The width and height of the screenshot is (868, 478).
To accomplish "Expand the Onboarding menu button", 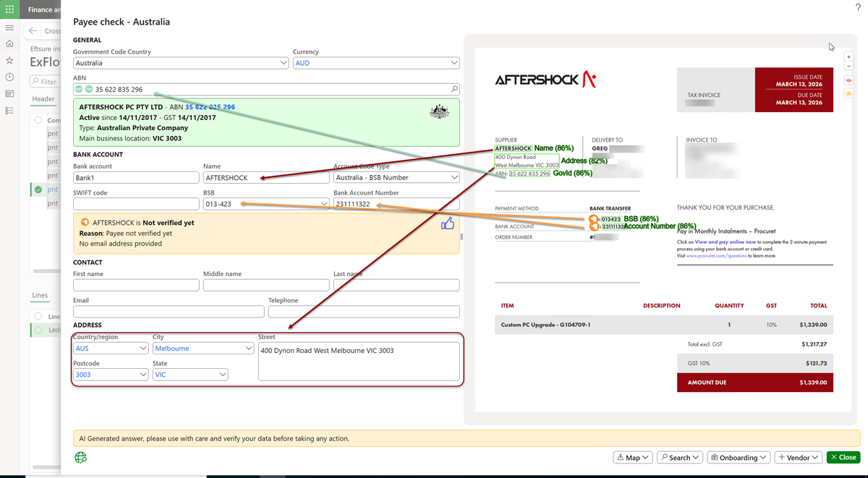I will pos(738,458).
